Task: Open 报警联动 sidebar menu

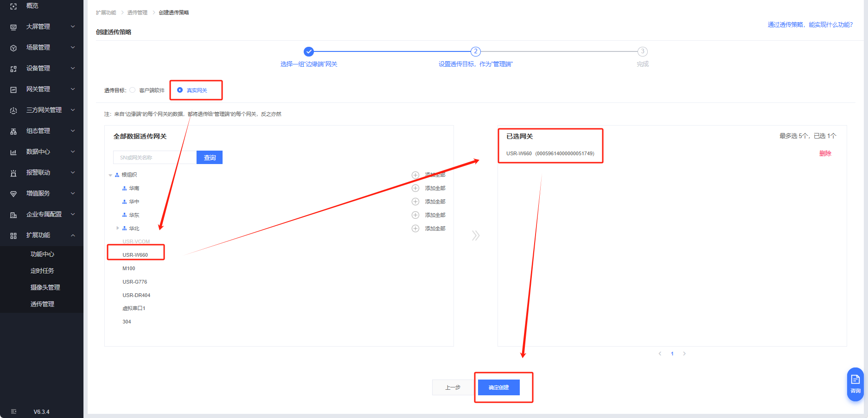Action: tap(42, 173)
